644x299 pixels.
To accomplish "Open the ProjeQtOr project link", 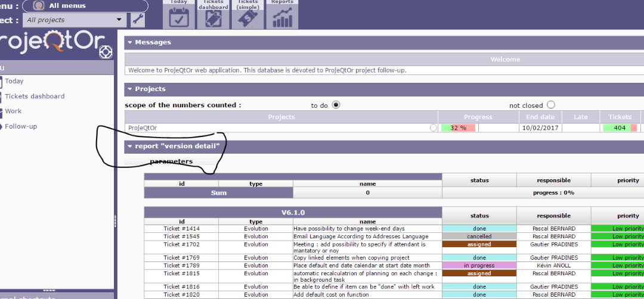I will point(143,127).
